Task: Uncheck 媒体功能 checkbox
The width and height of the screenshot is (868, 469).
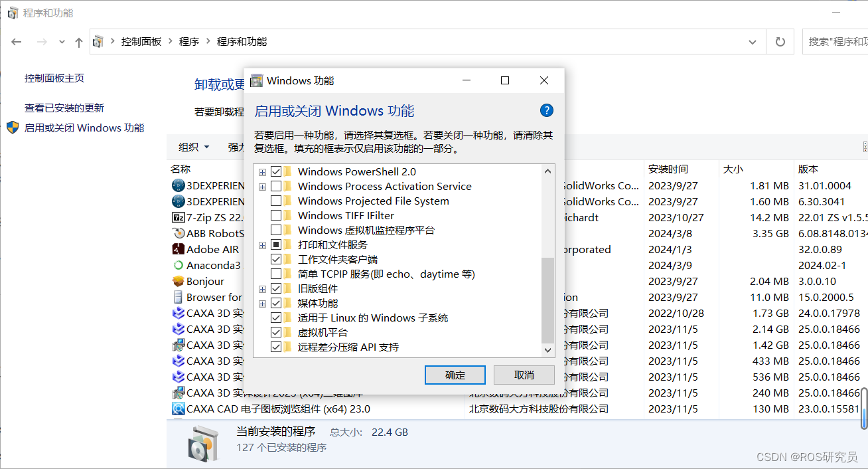Action: [x=276, y=303]
